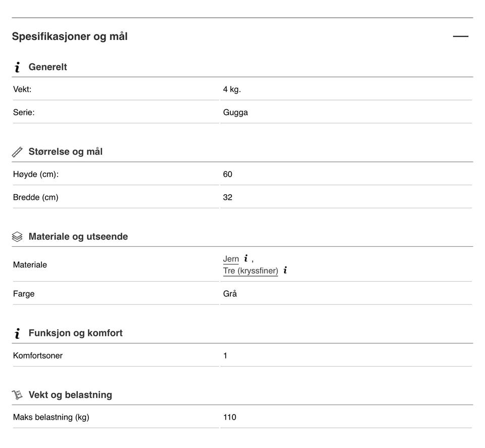The image size is (485, 448).
Task: Click the Serie value Gugga
Action: (235, 112)
